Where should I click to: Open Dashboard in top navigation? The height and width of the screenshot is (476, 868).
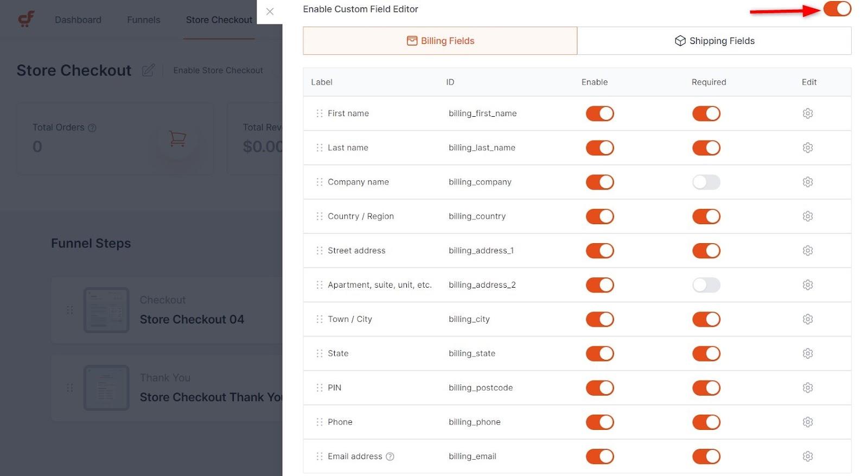78,20
